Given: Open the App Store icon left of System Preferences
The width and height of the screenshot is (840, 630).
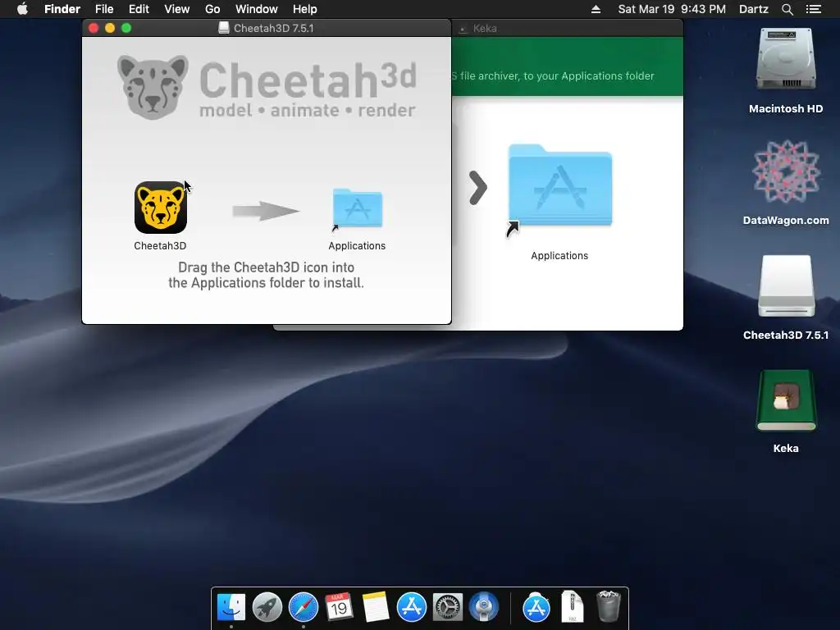Looking at the screenshot, I should pyautogui.click(x=412, y=608).
